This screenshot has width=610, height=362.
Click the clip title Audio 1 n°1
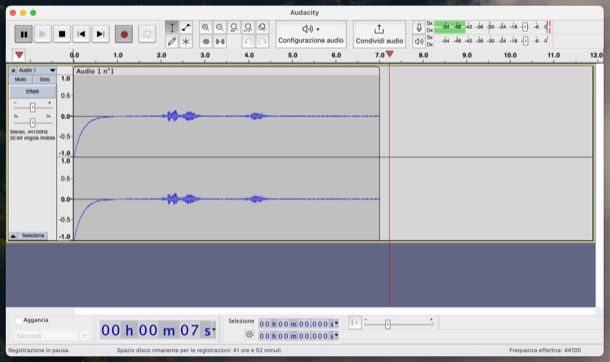95,71
